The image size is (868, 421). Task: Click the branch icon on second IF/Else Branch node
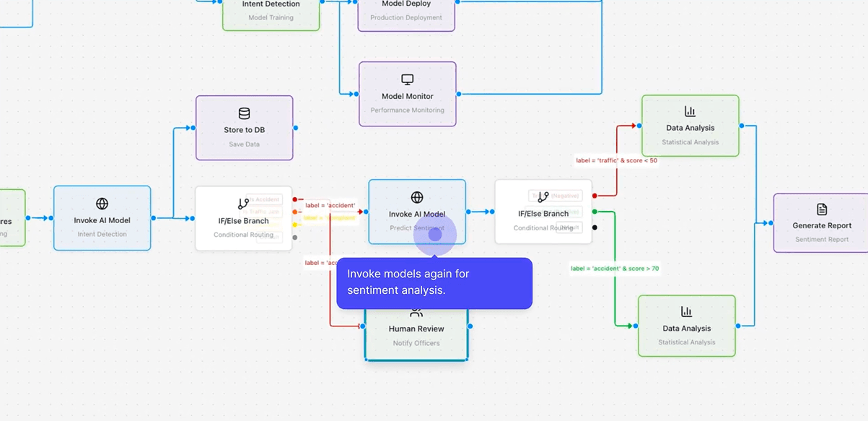pyautogui.click(x=542, y=196)
